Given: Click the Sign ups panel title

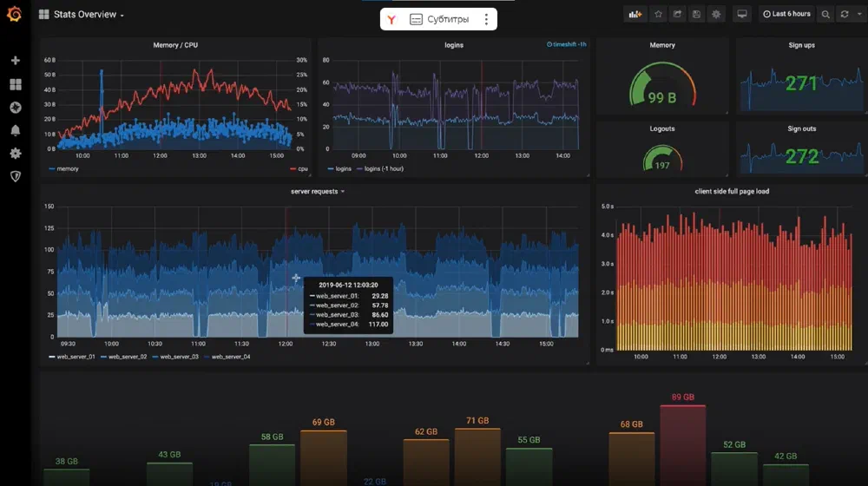Looking at the screenshot, I should [801, 45].
